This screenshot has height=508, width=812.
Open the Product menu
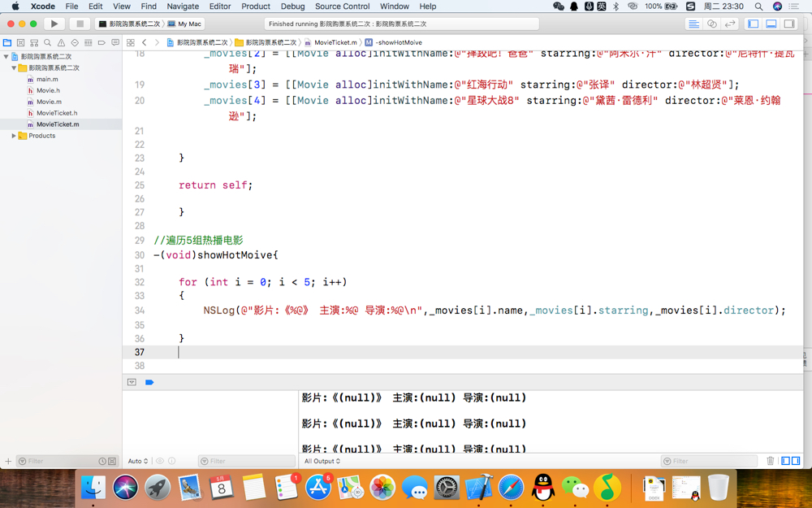click(x=256, y=7)
